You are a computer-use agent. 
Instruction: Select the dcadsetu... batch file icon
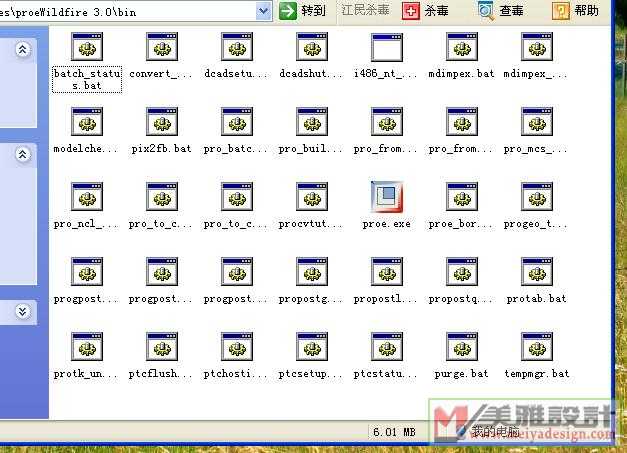[237, 47]
